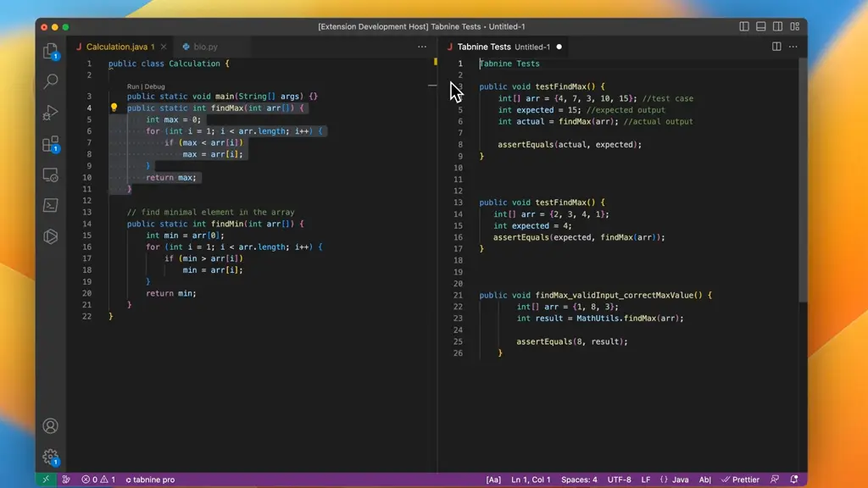Toggle bottom panel layout button
Image resolution: width=868 pixels, height=488 pixels.
point(761,26)
